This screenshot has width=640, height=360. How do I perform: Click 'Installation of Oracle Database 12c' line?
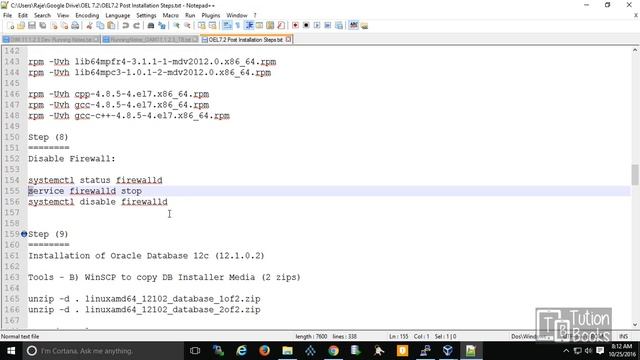coord(146,256)
